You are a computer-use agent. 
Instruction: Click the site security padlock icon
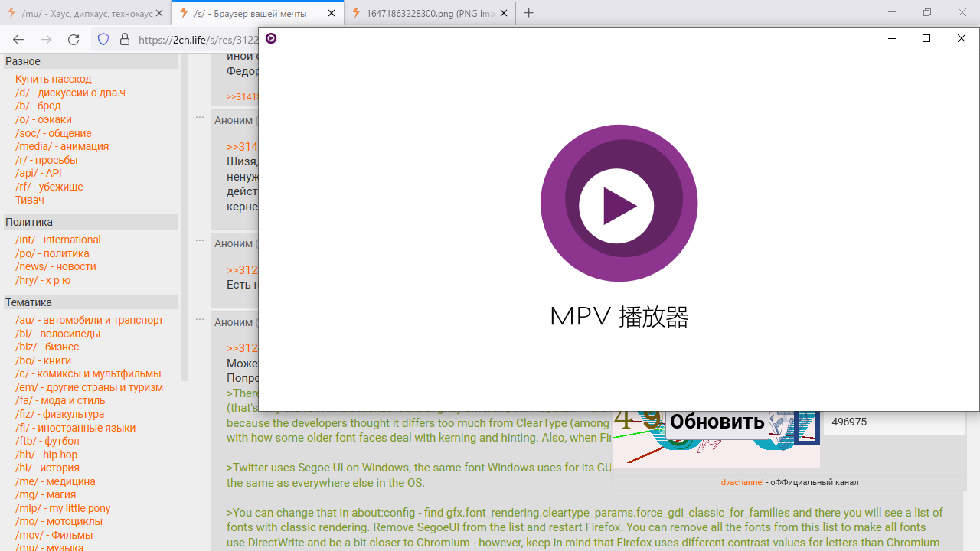click(x=125, y=40)
